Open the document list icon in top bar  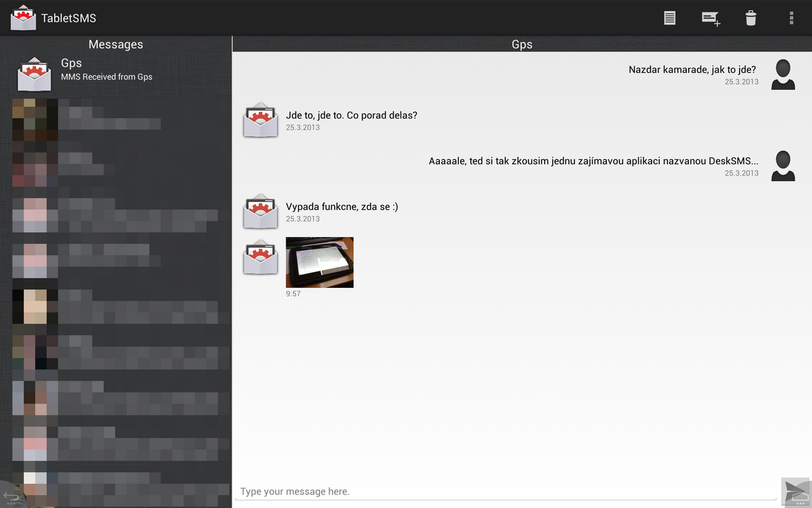pyautogui.click(x=669, y=18)
